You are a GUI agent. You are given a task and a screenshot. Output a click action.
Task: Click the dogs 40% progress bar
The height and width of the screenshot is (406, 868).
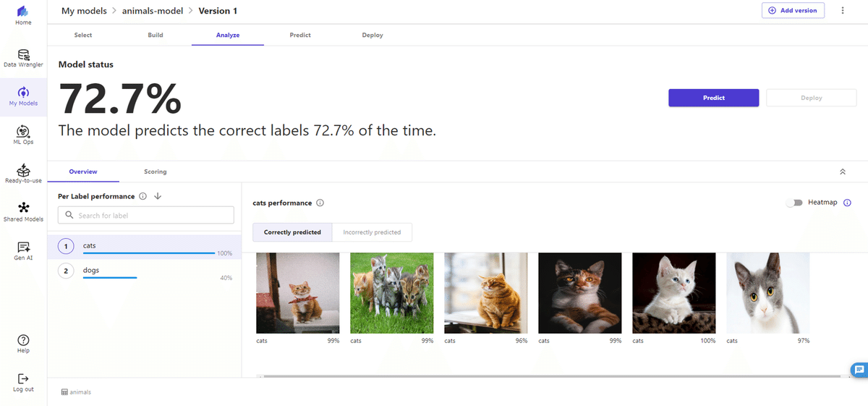110,277
